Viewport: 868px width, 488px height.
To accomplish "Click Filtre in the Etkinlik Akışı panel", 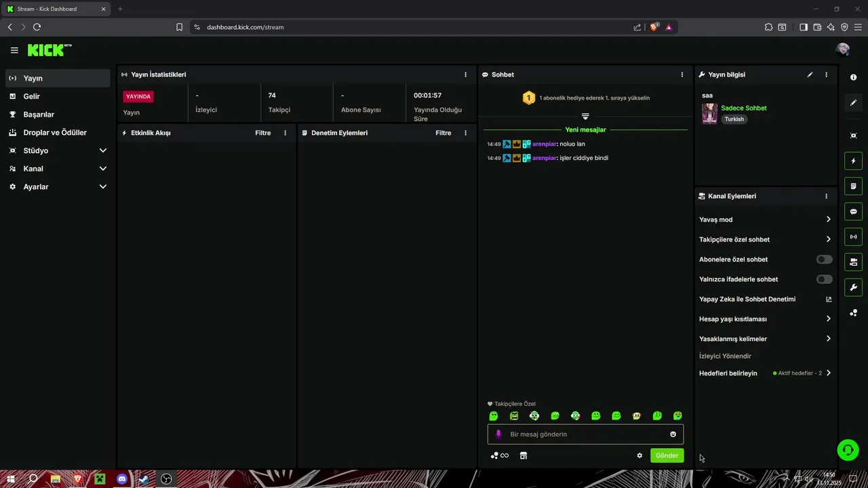I will click(x=263, y=133).
